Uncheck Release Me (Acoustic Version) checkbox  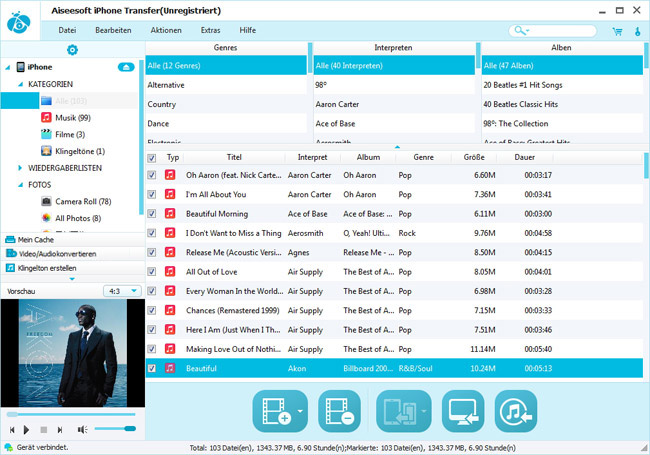152,252
